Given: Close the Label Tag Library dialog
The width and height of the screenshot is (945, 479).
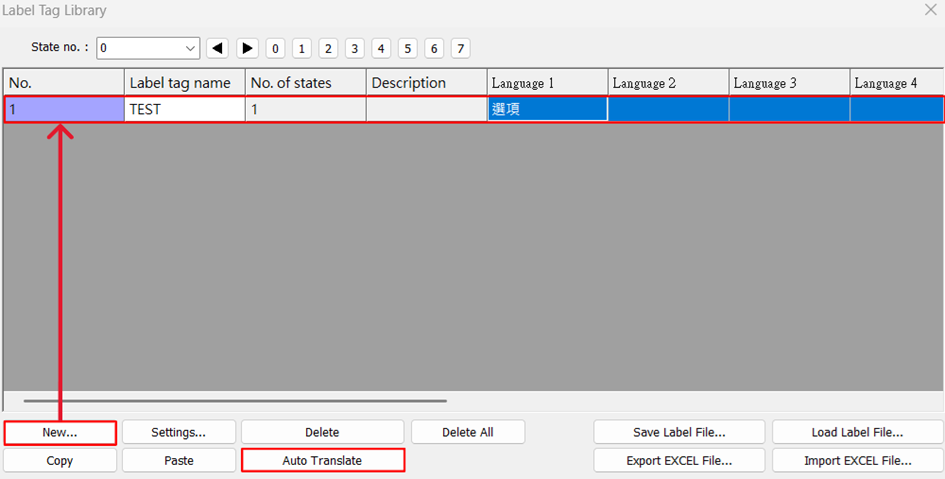Looking at the screenshot, I should click(929, 10).
